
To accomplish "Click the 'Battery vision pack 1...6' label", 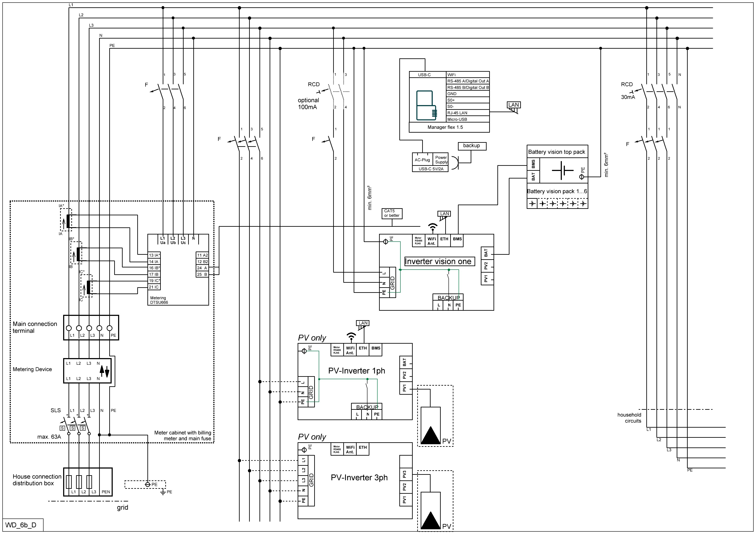I will coord(557,191).
